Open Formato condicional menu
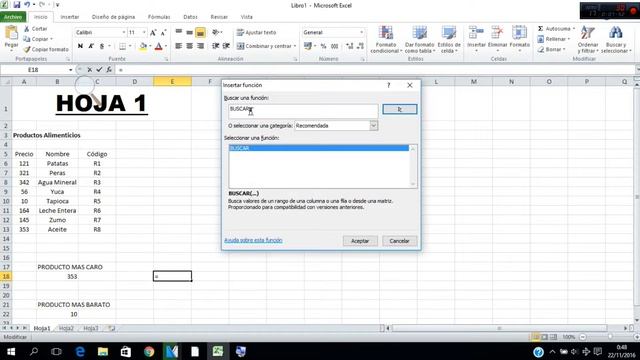640x360 pixels. click(386, 40)
